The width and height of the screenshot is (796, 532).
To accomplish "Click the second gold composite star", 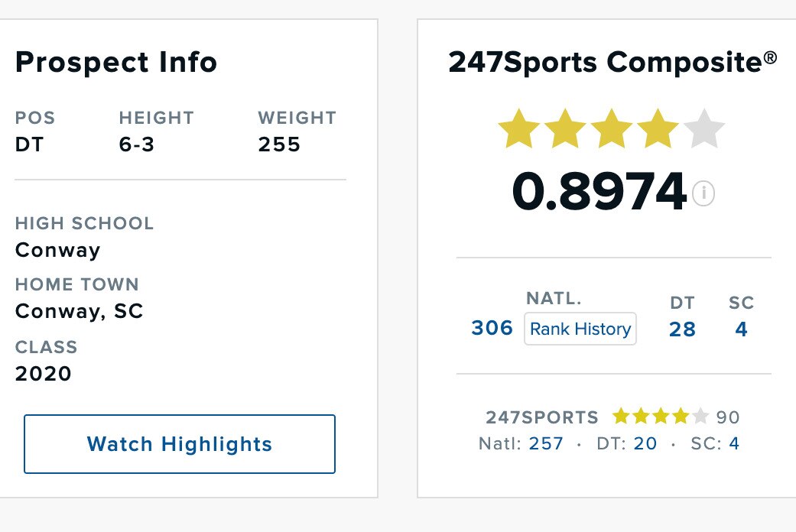I will tap(564, 128).
